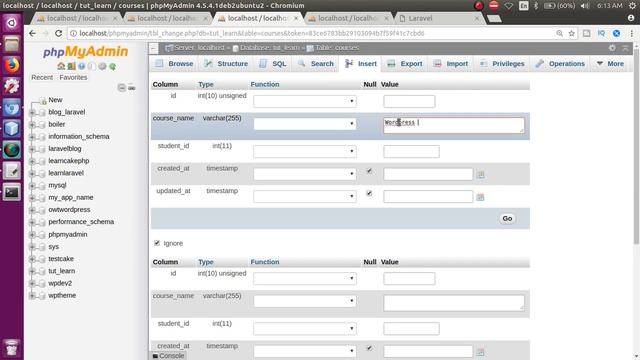Switch to the Structure tab
This screenshot has width=640, height=360.
[x=226, y=64]
